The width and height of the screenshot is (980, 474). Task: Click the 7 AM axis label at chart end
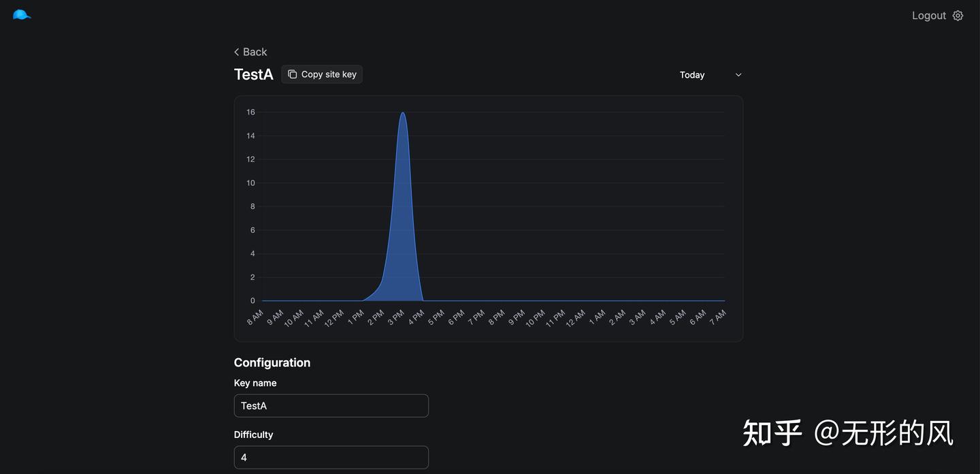click(718, 317)
